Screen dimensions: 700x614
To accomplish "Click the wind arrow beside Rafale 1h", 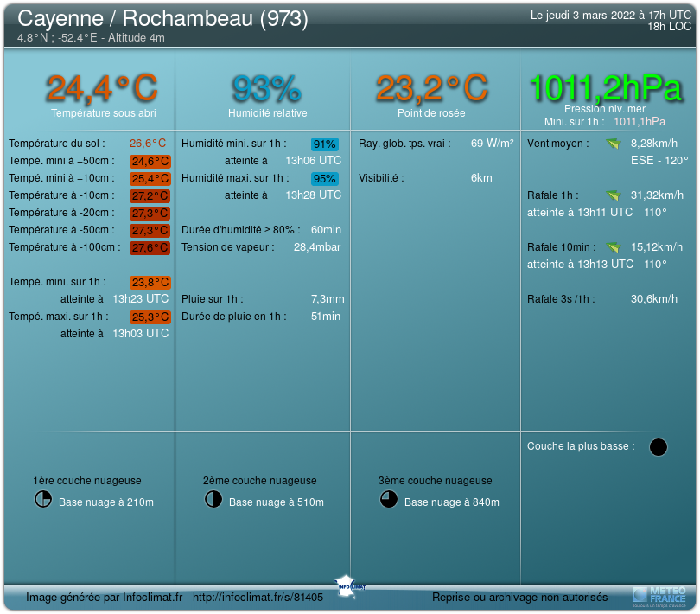I will tap(614, 195).
